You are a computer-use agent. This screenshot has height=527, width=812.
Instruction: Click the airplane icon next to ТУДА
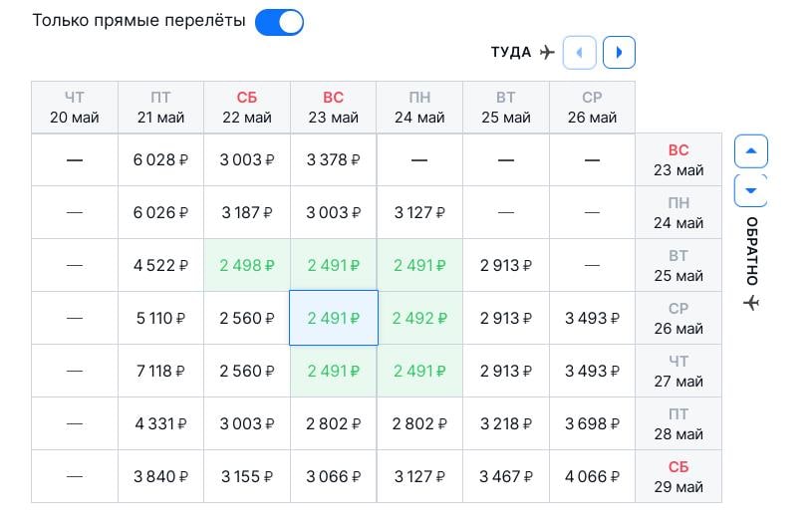click(547, 52)
